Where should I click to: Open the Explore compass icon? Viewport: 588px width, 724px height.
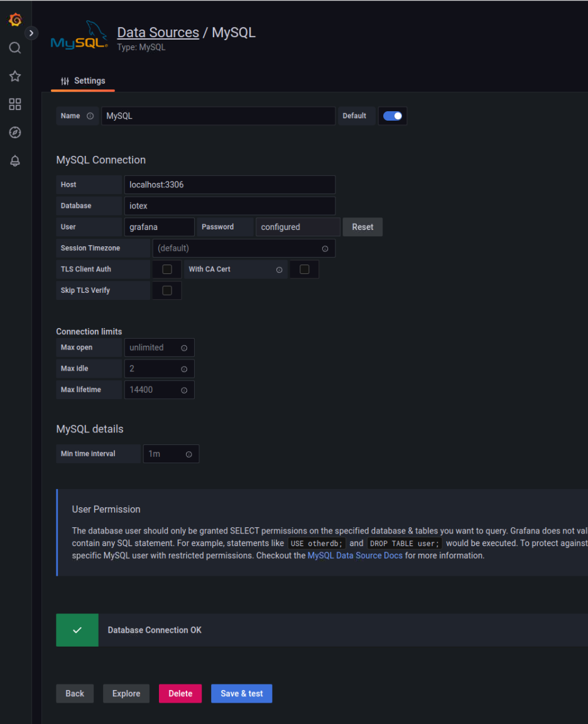(15, 133)
